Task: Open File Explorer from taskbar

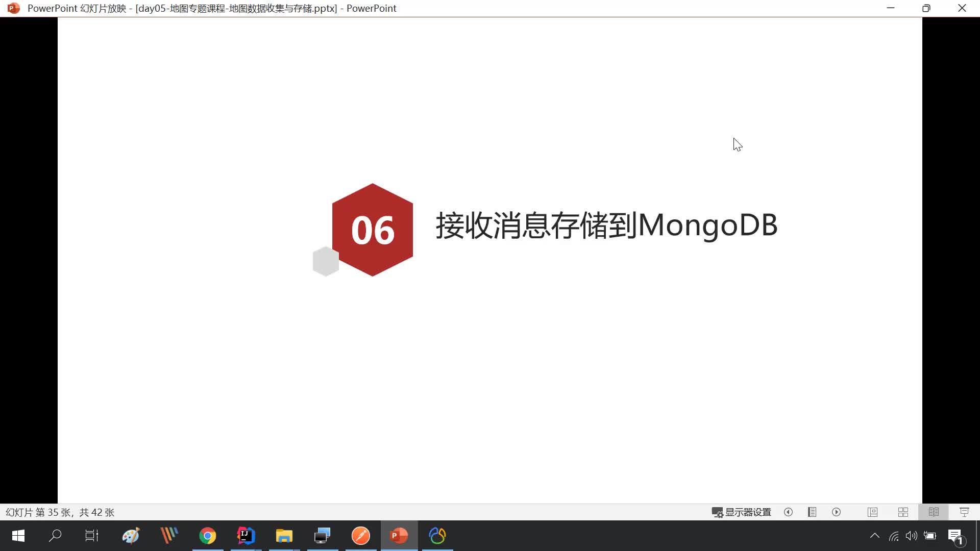Action: [284, 536]
